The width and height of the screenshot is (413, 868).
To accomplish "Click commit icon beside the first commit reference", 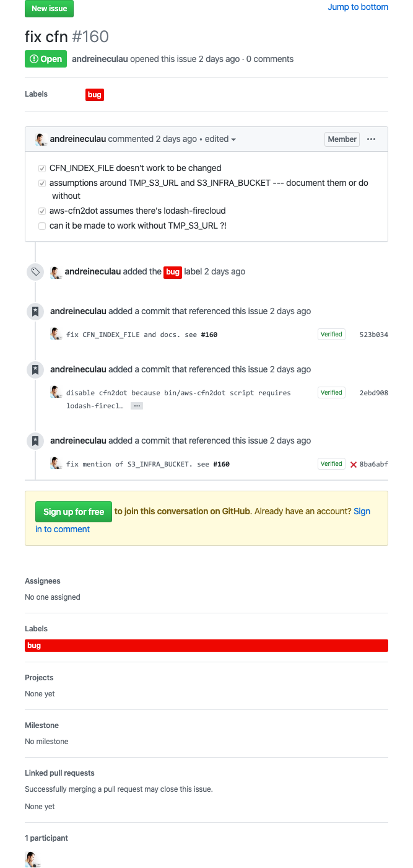I will 35,311.
